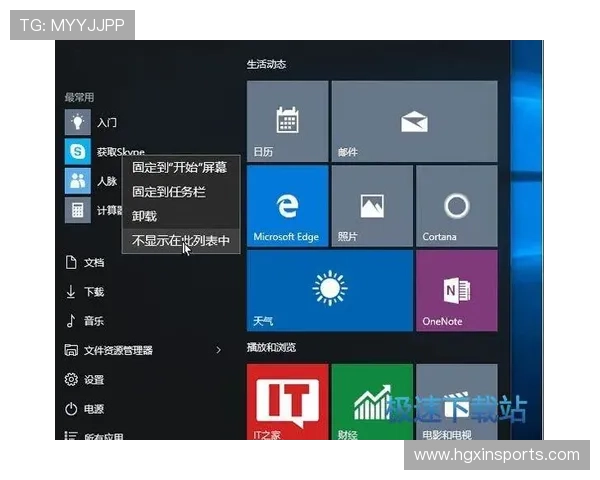Screen dimensions: 600x480
Task: Choose 固定到任务栏 from context menu
Action: 169,191
